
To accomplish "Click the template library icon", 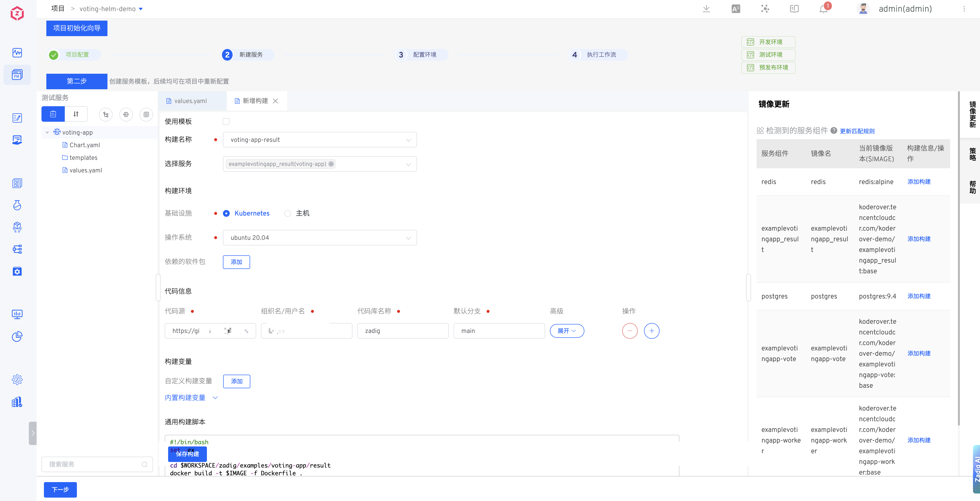I will [x=146, y=114].
